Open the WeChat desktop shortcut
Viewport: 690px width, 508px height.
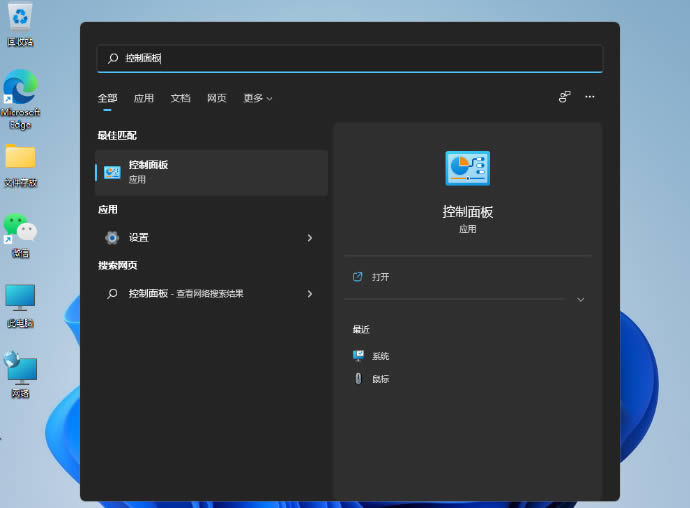[20, 229]
